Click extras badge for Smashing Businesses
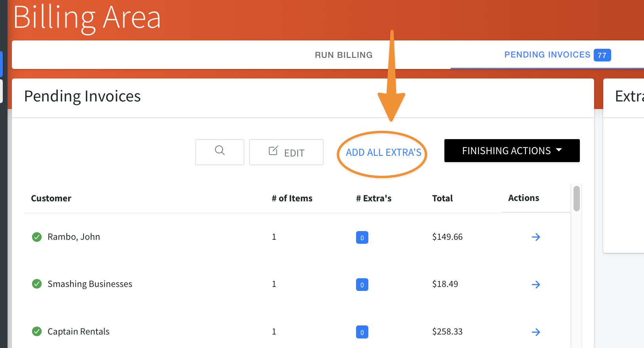644x348 pixels. tap(362, 285)
